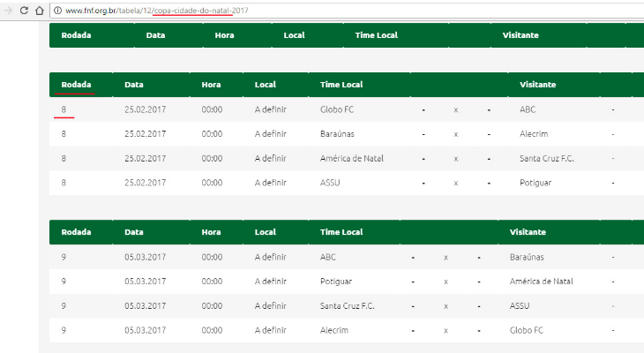Select ASSU home team in round 8

(x=330, y=184)
